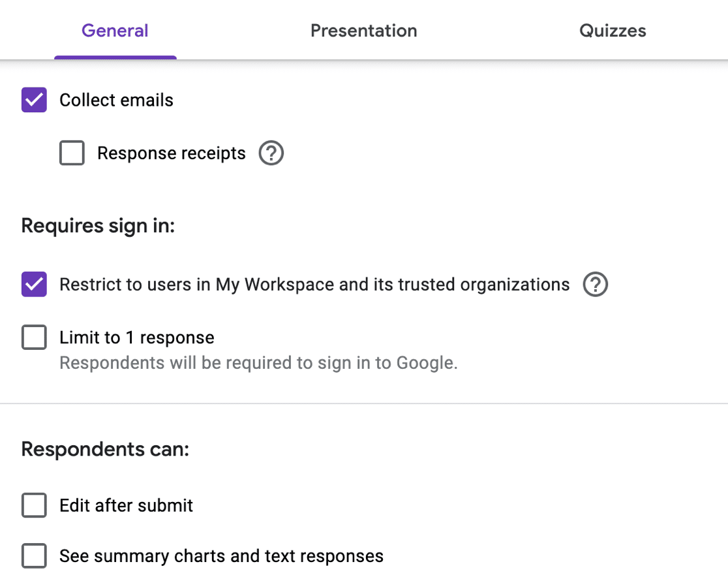This screenshot has width=728, height=581.
Task: Enable Limit to 1 response checkbox
Action: pyautogui.click(x=35, y=337)
